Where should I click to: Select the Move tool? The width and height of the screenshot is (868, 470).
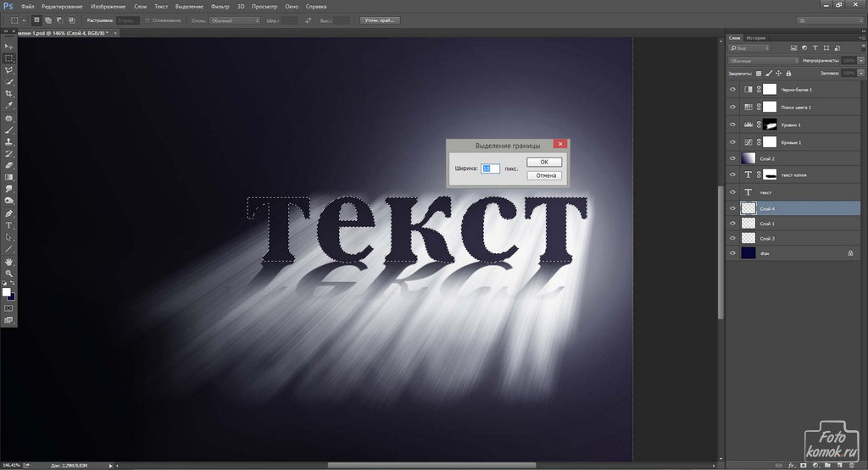(9, 46)
